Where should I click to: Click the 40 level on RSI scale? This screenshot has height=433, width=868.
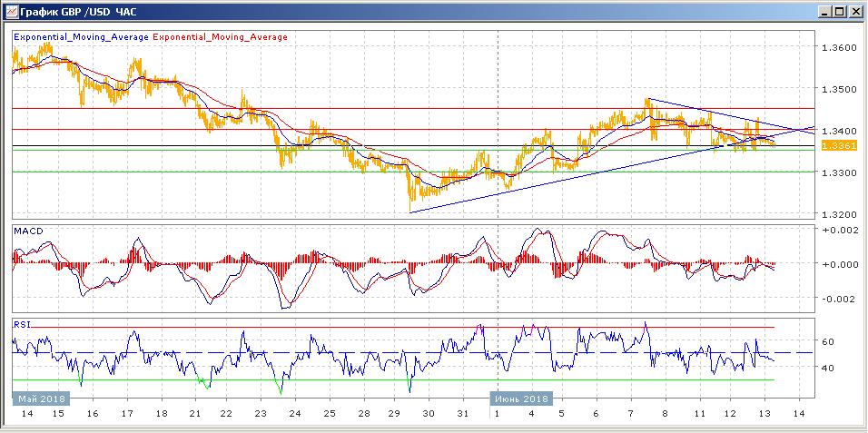pos(829,368)
